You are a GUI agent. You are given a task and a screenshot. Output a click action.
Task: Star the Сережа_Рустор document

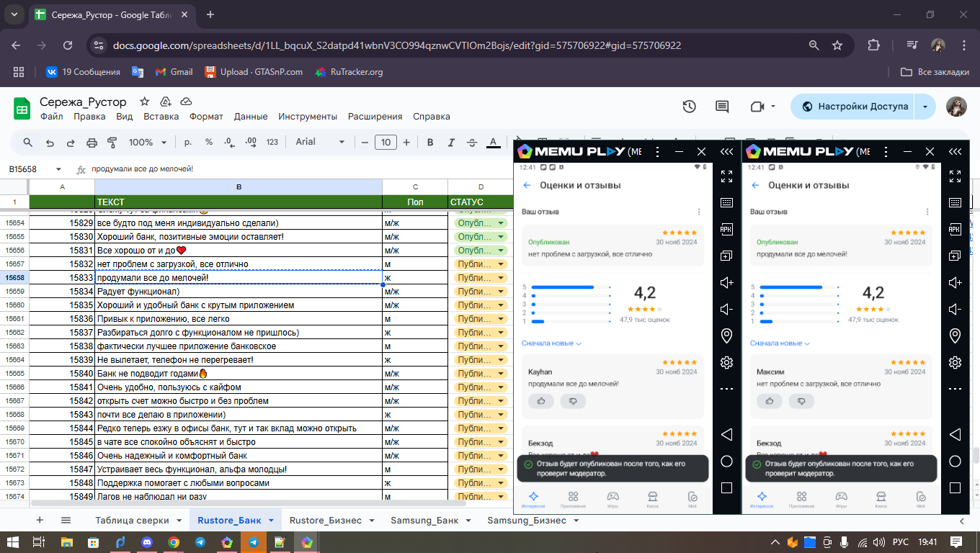coord(145,102)
